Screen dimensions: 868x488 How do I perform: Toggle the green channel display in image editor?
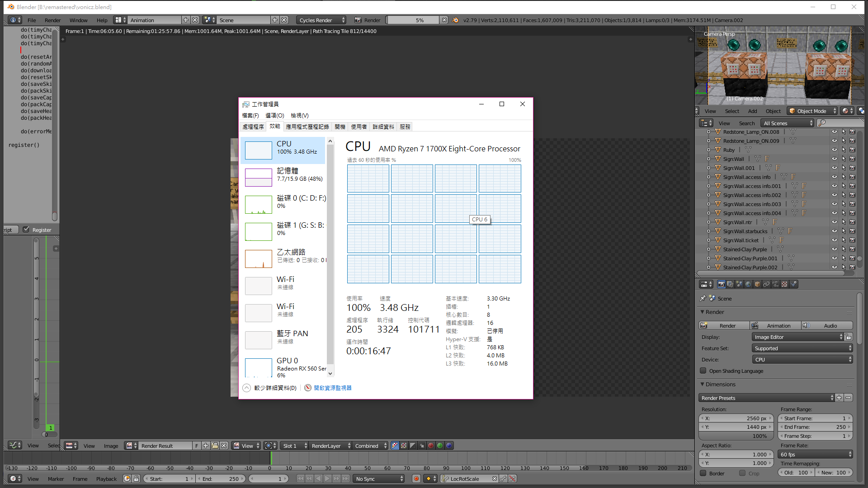click(x=440, y=446)
